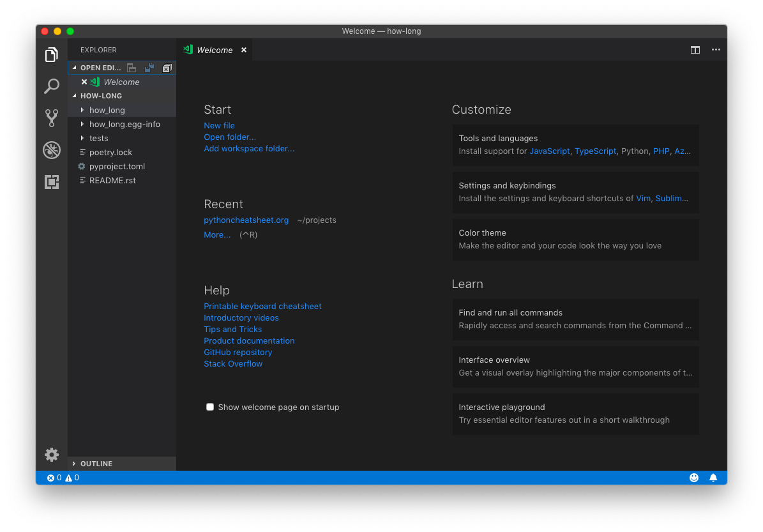Screen dimensions: 763x532
Task: Close all editors using the toolbar icon
Action: tap(167, 67)
